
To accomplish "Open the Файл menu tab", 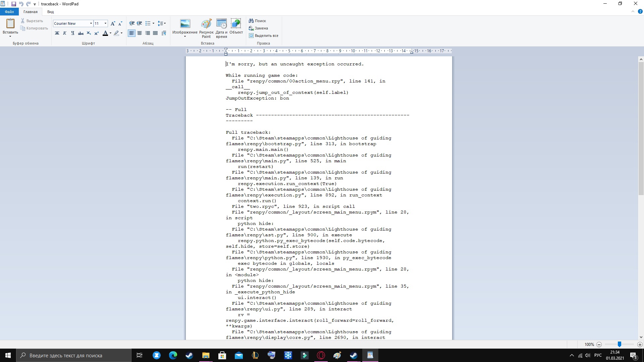I will [x=9, y=12].
